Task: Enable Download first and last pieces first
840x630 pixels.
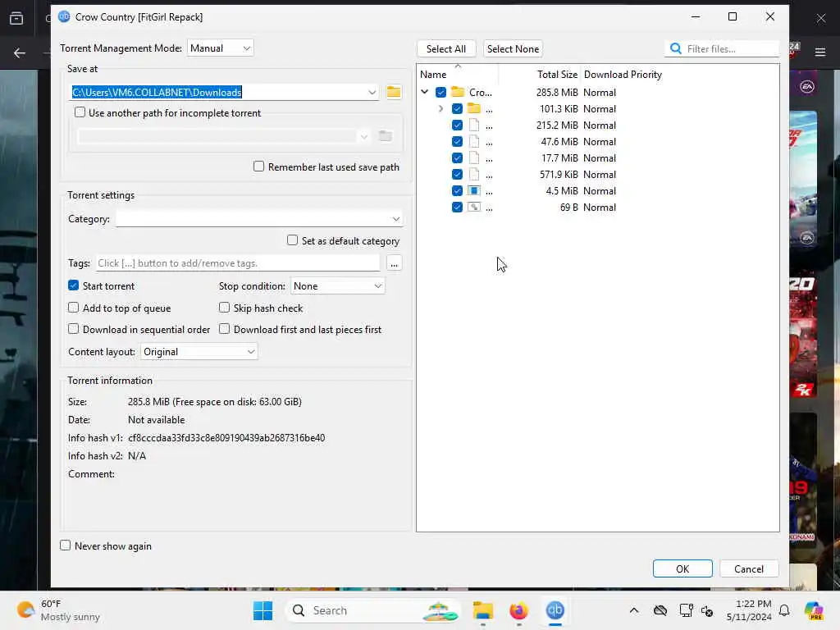Action: pyautogui.click(x=225, y=329)
